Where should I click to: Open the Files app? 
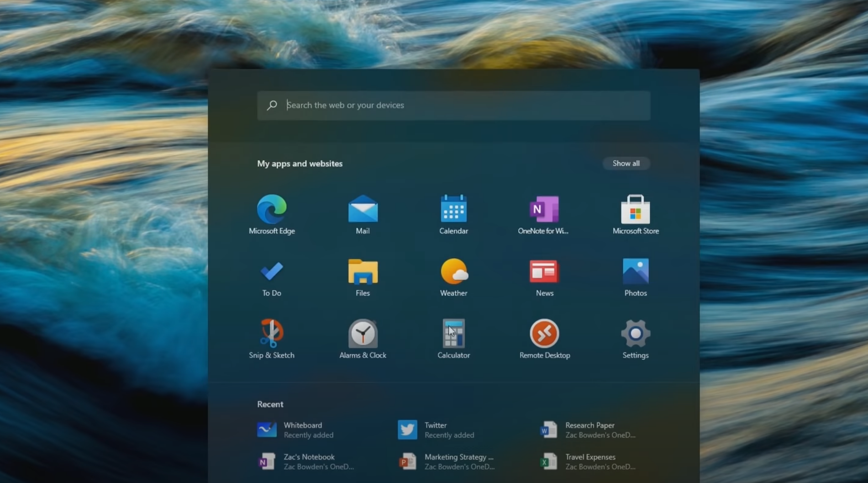point(362,276)
